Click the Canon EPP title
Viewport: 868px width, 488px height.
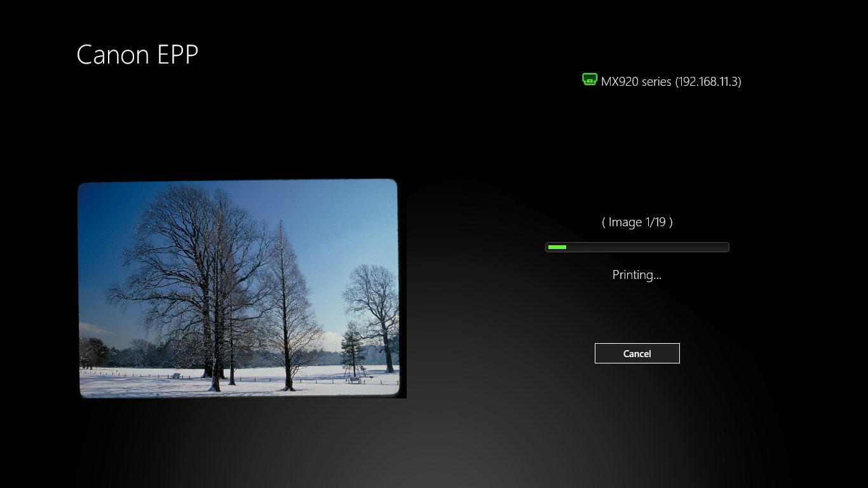(x=137, y=55)
